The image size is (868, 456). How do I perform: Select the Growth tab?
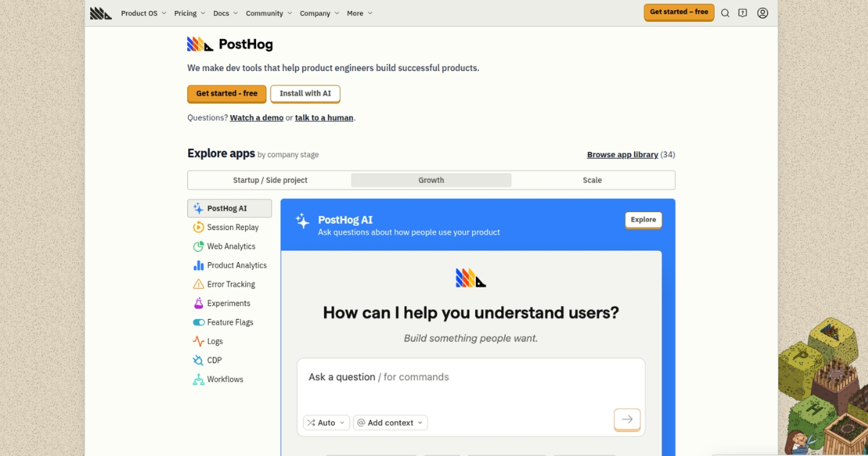tap(431, 180)
